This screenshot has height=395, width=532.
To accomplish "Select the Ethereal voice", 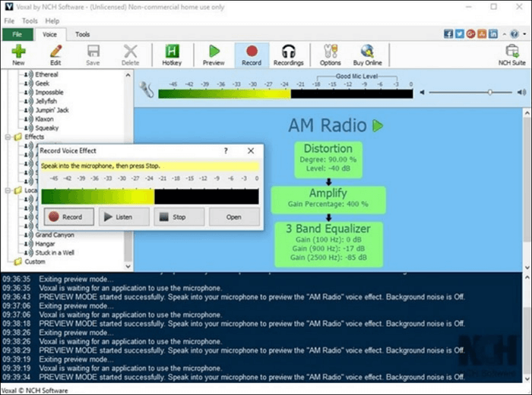I will click(47, 74).
